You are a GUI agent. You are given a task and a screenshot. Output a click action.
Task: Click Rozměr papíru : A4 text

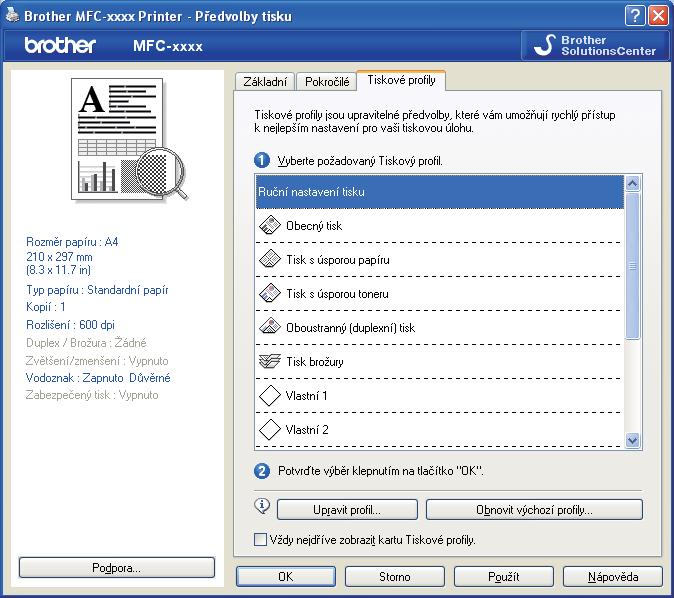point(72,242)
